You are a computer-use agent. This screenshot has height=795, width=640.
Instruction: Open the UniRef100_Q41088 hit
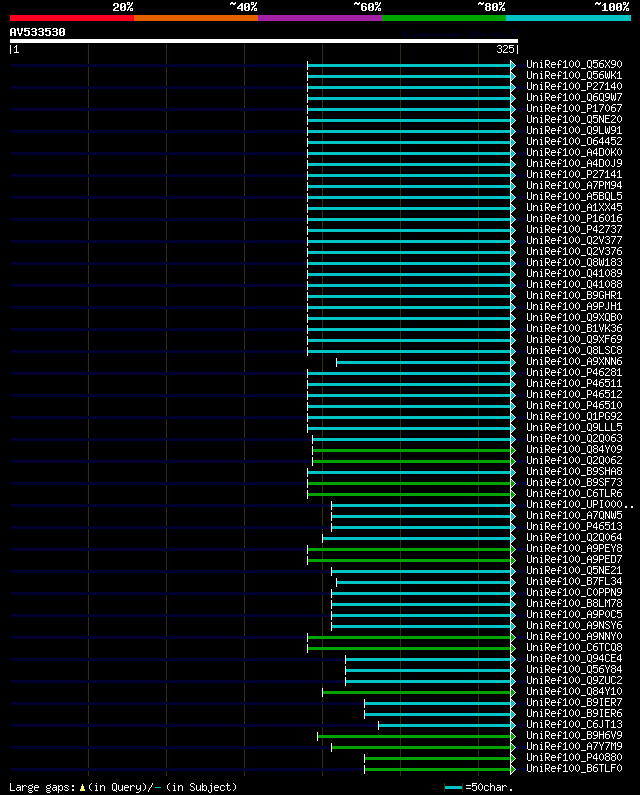[574, 284]
